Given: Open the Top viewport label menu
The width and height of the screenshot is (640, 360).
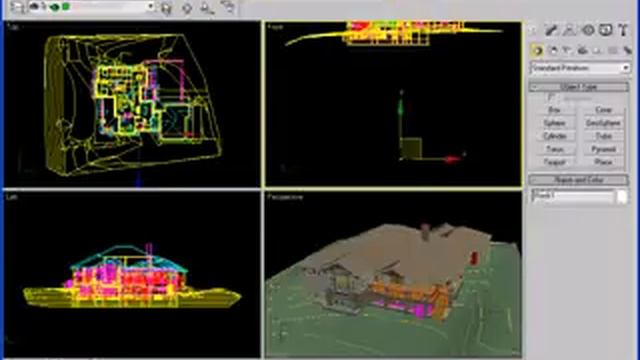Looking at the screenshot, I should click(13, 27).
